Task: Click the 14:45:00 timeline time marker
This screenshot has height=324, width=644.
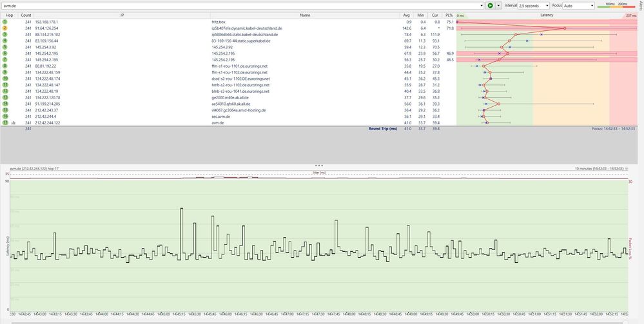Action: click(x=163, y=314)
